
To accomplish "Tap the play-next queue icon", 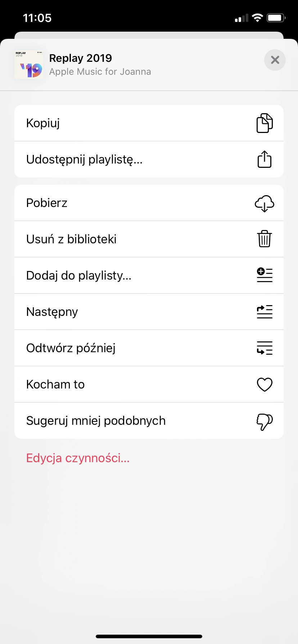I will point(265,312).
